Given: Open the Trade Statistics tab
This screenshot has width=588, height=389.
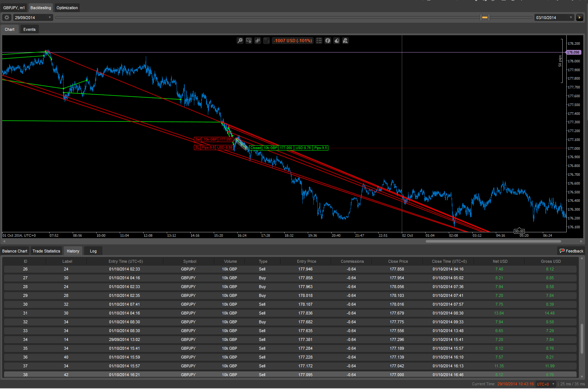Looking at the screenshot, I should pos(46,251).
